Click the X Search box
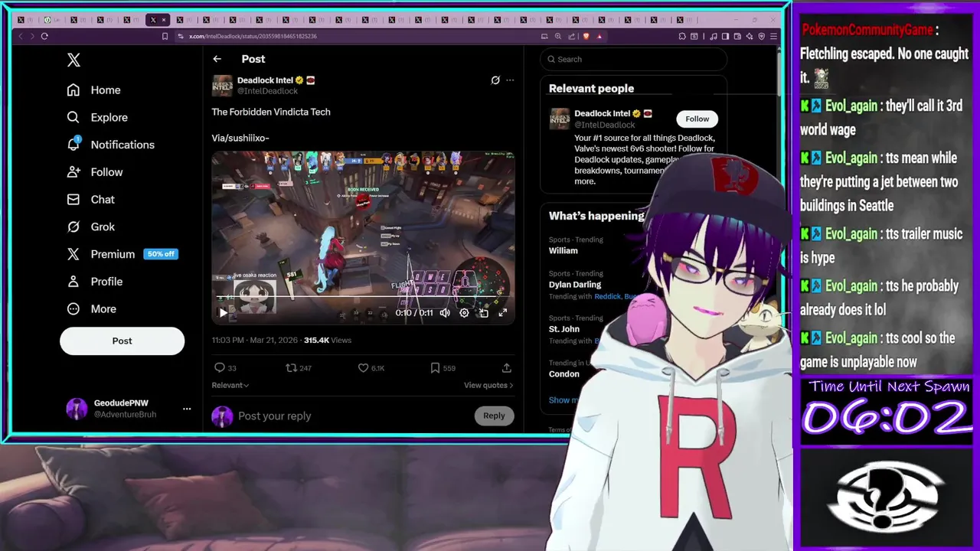The height and width of the screenshot is (551, 980). [x=633, y=59]
